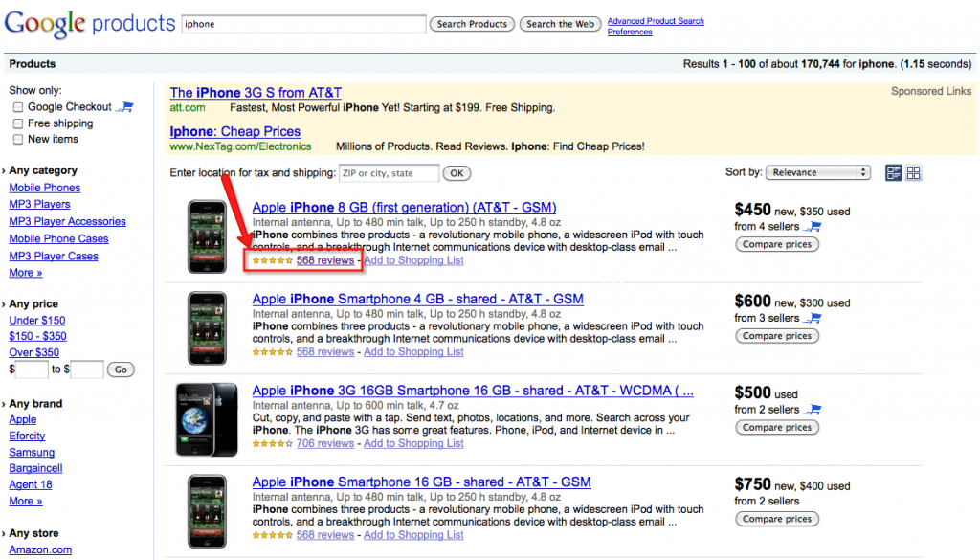Screen dimensions: 980x560
Task: Compare prices for iPhone Smartphone 16 GB
Action: click(x=777, y=519)
